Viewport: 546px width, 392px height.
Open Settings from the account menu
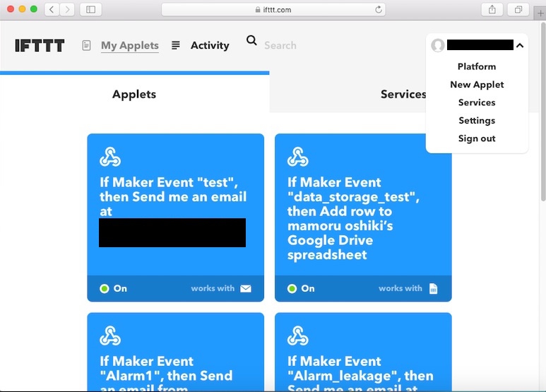[x=477, y=121]
